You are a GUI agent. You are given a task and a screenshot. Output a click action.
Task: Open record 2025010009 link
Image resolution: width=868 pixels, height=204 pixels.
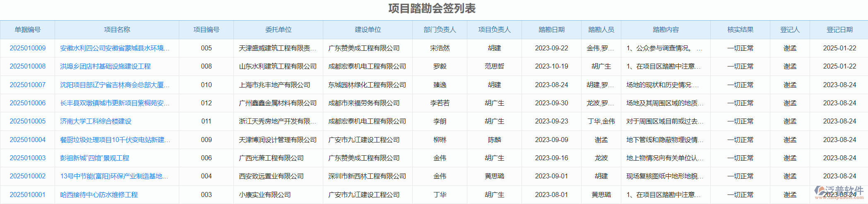coord(28,48)
